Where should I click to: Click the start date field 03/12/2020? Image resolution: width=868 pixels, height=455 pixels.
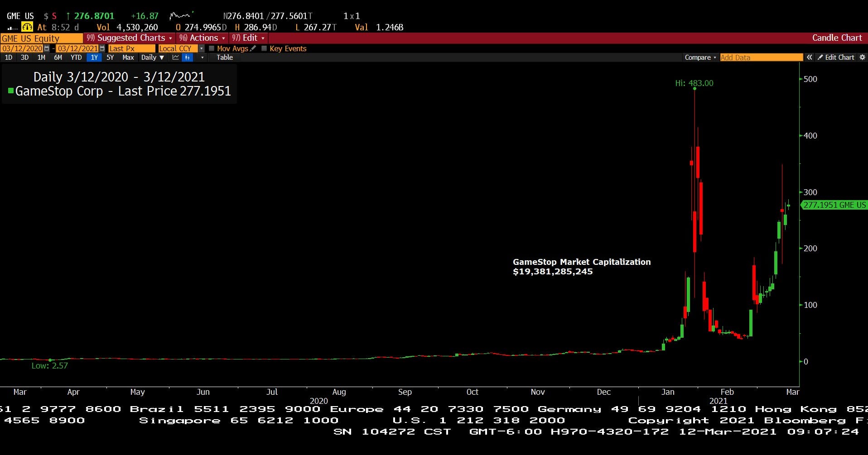22,48
